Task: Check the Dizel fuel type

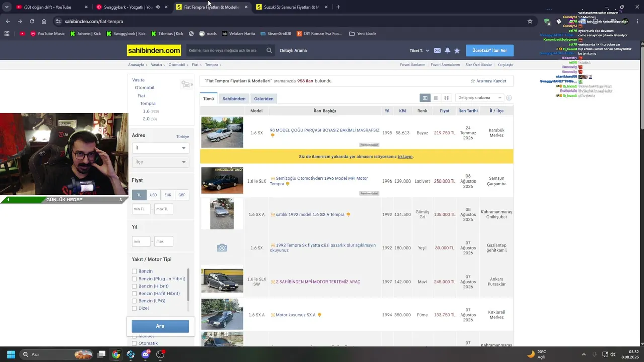Action: 134,308
